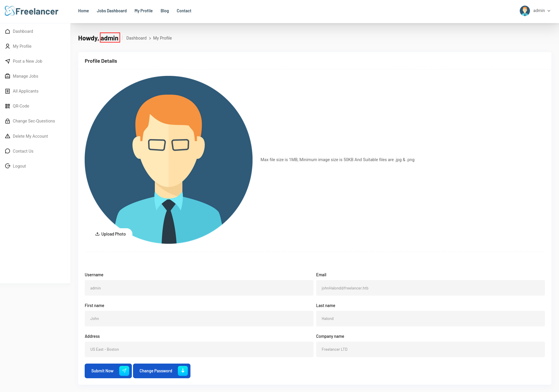Screen dimensions: 559x392
Task: Click the QR-Code icon in sidebar
Action: pos(8,106)
